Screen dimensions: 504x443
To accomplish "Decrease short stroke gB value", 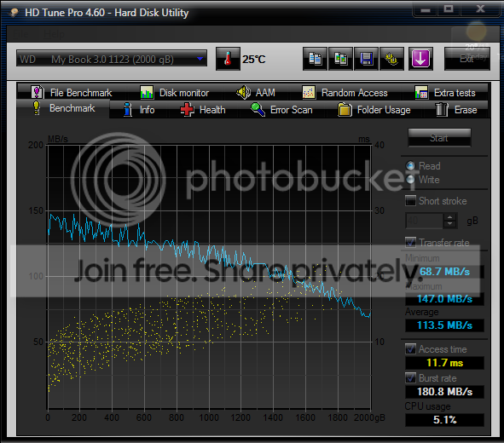I will (x=449, y=224).
